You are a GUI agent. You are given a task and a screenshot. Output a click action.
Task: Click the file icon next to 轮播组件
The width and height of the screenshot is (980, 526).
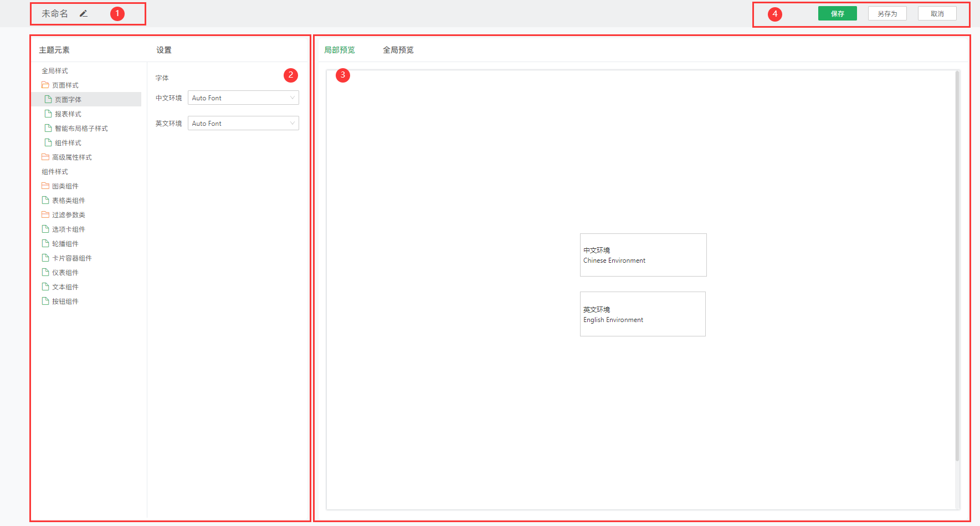click(x=45, y=243)
